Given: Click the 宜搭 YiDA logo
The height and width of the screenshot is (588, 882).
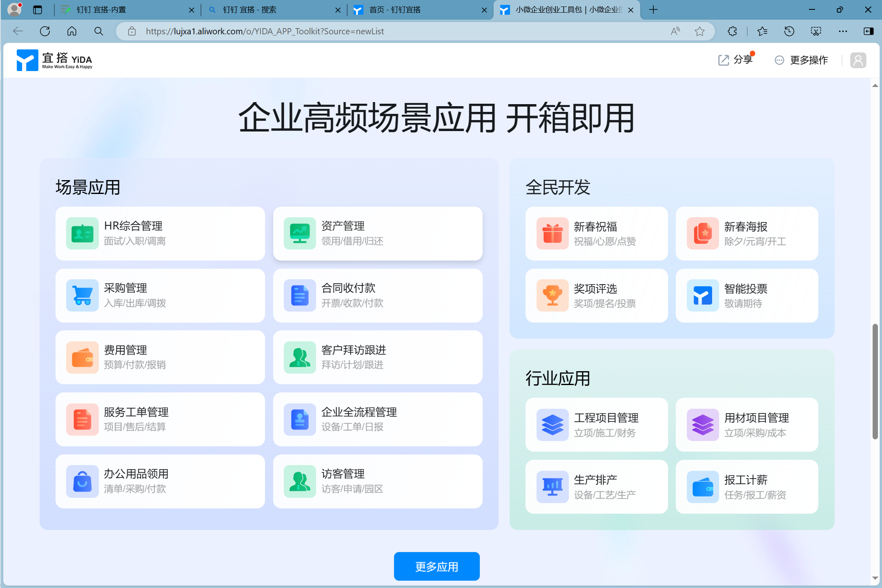Looking at the screenshot, I should pos(55,60).
